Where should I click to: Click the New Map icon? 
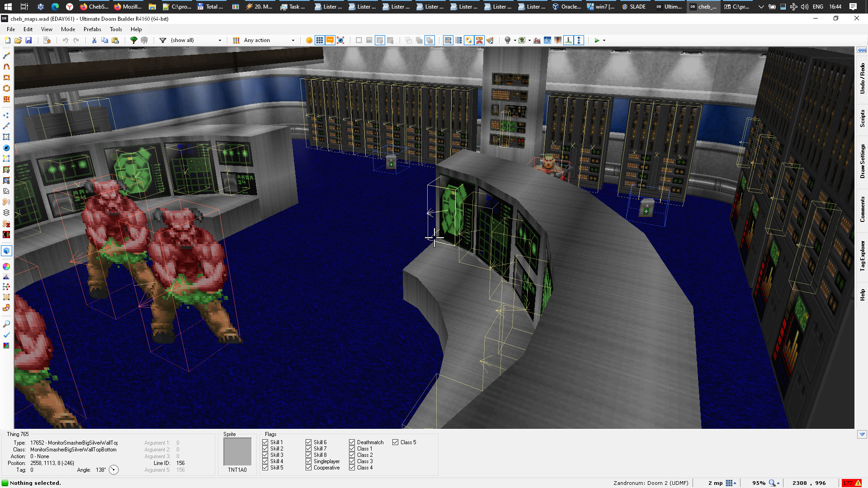pos(7,40)
